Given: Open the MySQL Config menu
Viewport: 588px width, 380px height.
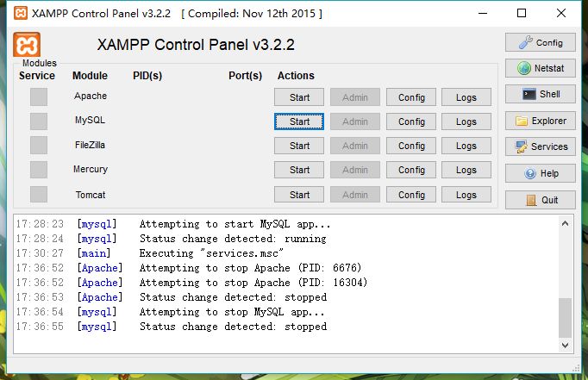Looking at the screenshot, I should coord(411,121).
